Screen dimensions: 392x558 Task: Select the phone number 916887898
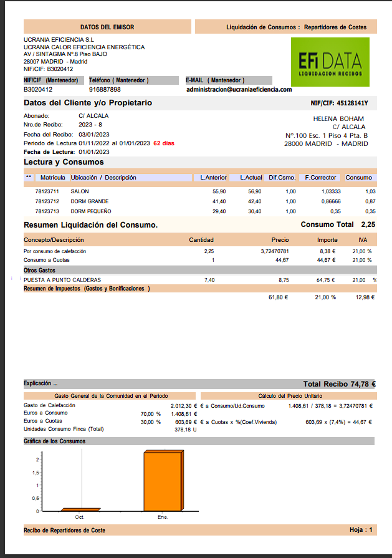click(105, 90)
